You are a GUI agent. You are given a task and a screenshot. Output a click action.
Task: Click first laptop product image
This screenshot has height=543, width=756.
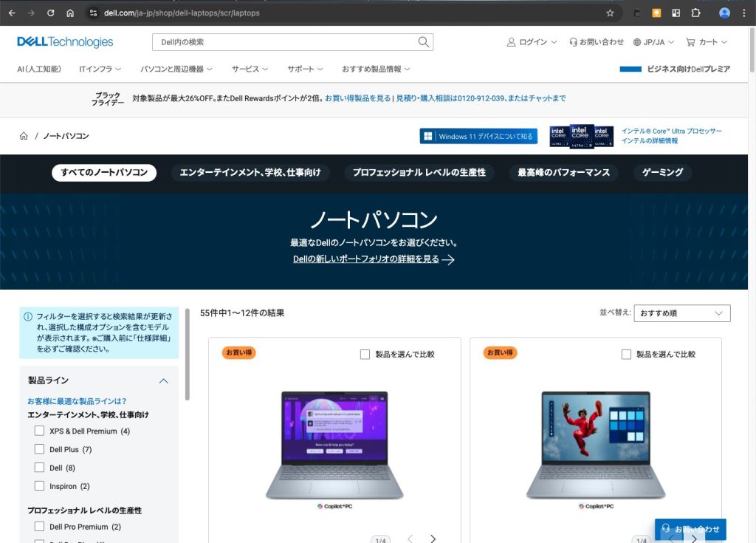[334, 445]
